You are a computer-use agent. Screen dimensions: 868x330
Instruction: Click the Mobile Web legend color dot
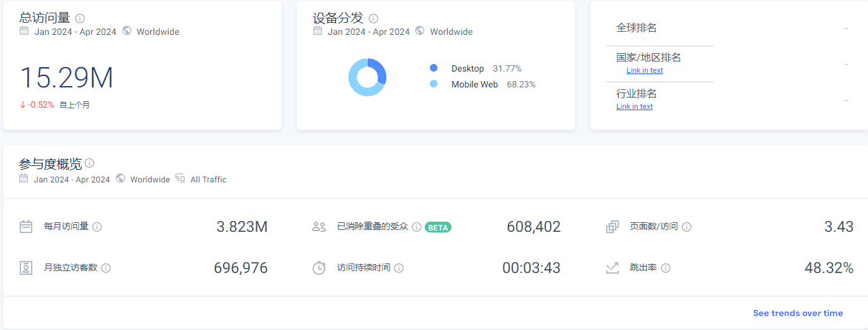tap(434, 84)
